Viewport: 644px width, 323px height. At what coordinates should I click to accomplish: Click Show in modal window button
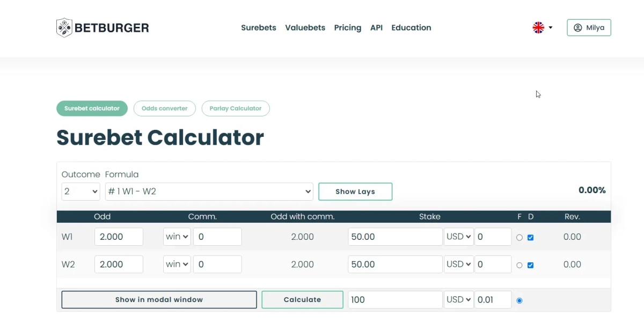click(x=159, y=299)
